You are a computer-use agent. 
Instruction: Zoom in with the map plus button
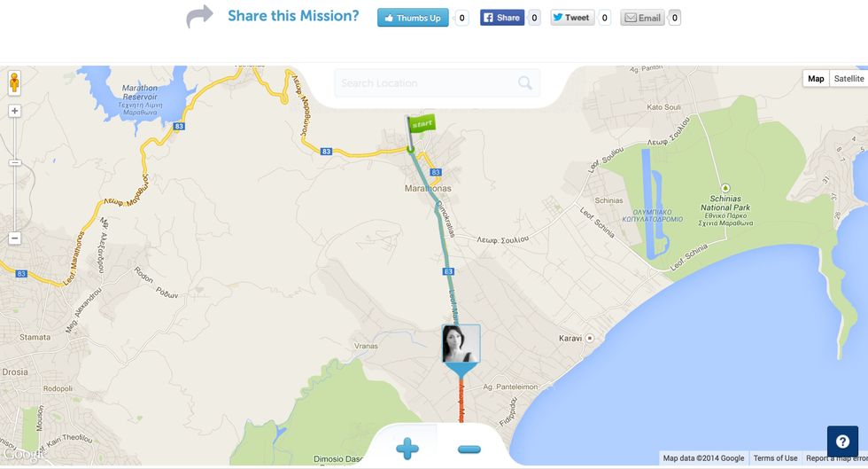pyautogui.click(x=14, y=111)
